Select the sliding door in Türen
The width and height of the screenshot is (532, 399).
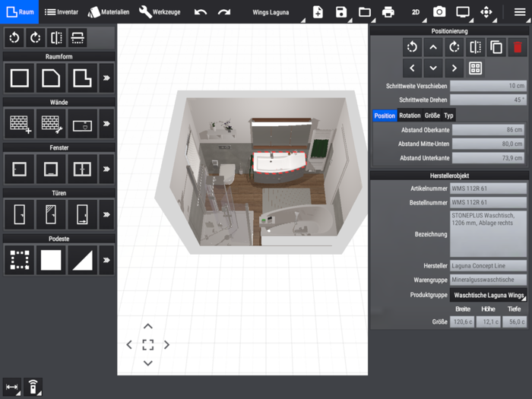click(82, 214)
